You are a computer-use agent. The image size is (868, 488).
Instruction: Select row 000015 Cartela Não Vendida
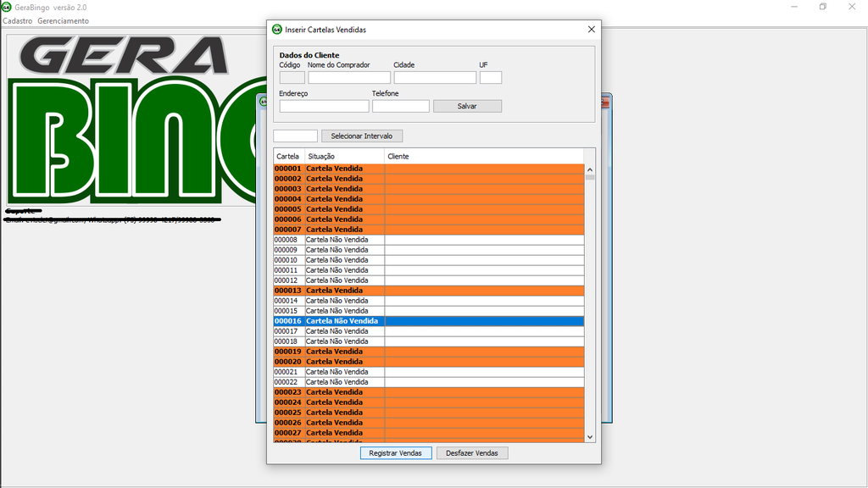coord(428,311)
